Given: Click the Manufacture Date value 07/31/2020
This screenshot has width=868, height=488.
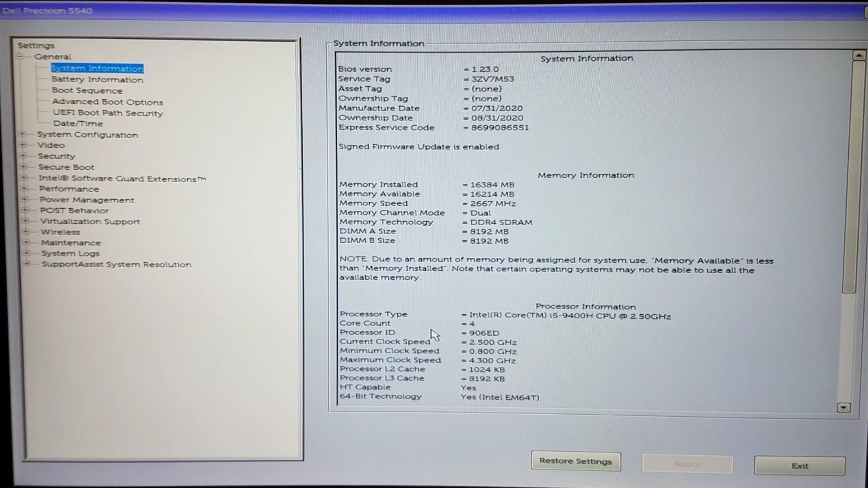Looking at the screenshot, I should tap(497, 108).
